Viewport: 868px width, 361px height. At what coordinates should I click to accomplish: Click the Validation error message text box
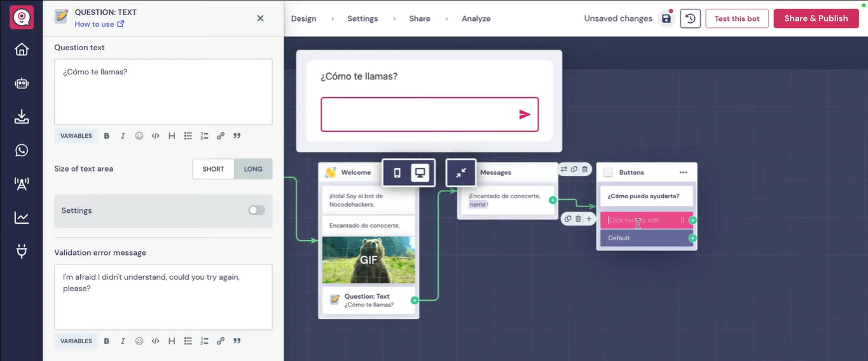[x=163, y=297]
